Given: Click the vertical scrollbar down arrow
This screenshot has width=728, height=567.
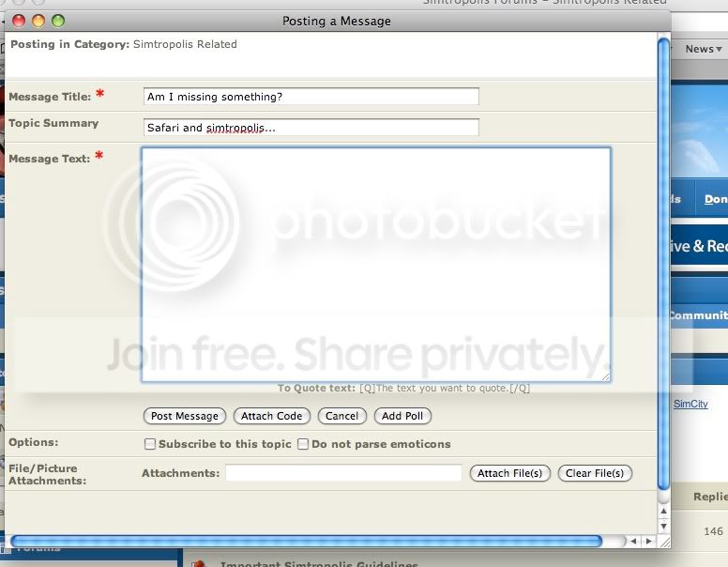Looking at the screenshot, I should pyautogui.click(x=663, y=526).
